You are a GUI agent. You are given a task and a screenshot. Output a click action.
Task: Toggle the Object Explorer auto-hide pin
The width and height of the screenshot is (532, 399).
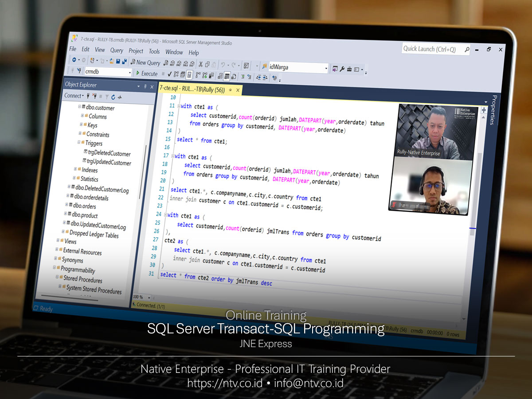click(x=145, y=87)
